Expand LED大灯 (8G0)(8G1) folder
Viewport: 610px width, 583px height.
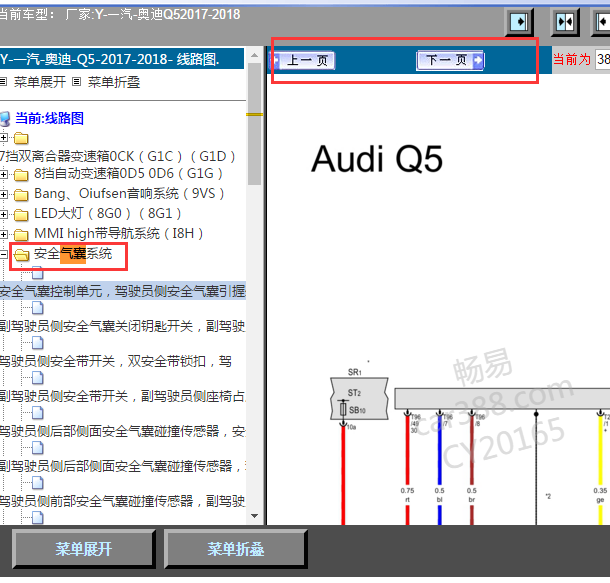(x=4, y=214)
